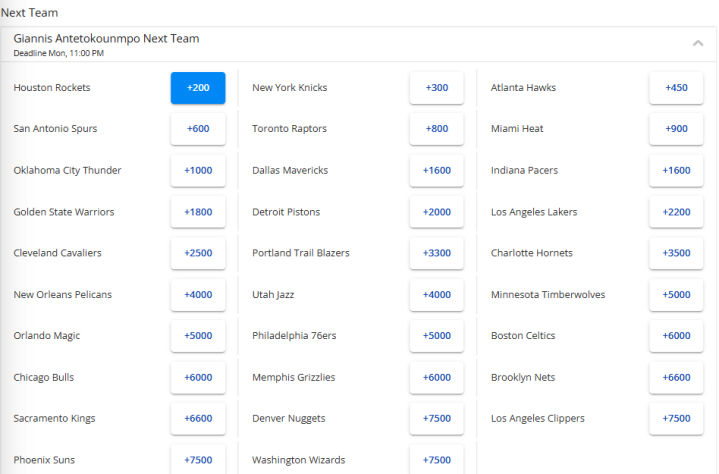Select Minnesota Timberwolves +5000 odds
Screen dimensions: 719x474
(x=676, y=295)
